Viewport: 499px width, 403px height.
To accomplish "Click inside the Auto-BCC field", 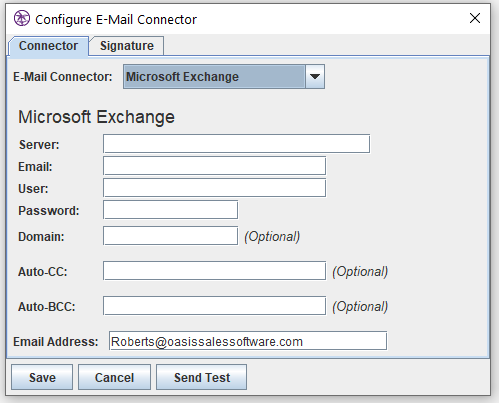I will coord(214,306).
